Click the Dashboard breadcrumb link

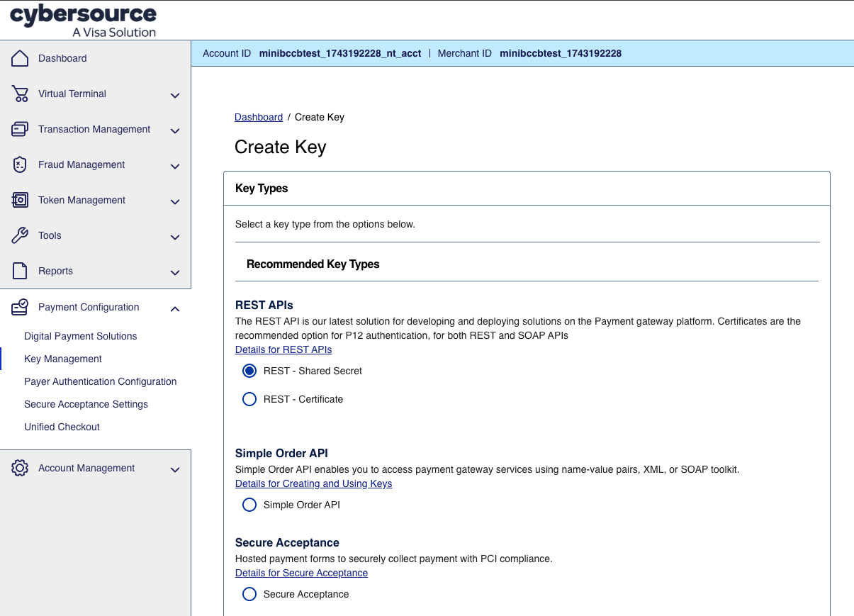coord(259,117)
